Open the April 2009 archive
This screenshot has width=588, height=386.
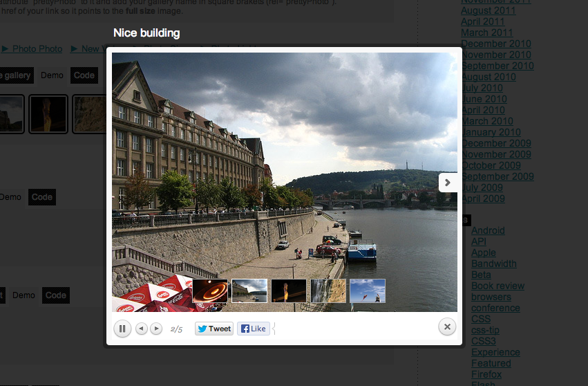pyautogui.click(x=483, y=199)
